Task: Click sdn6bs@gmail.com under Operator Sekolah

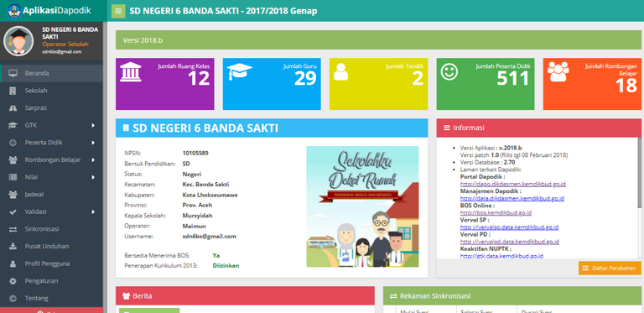Action: tap(61, 52)
